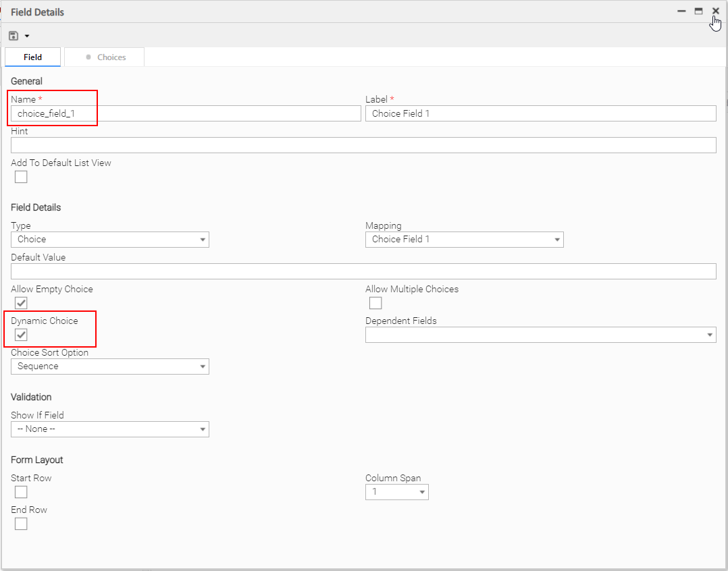Uncheck Allow Empty Choice
The width and height of the screenshot is (728, 571).
(21, 303)
